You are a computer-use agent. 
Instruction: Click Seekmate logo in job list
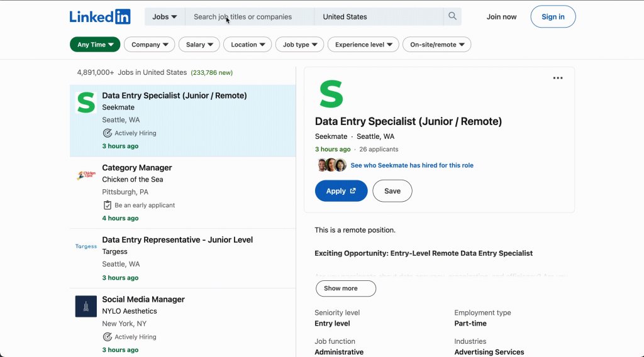pyautogui.click(x=86, y=102)
